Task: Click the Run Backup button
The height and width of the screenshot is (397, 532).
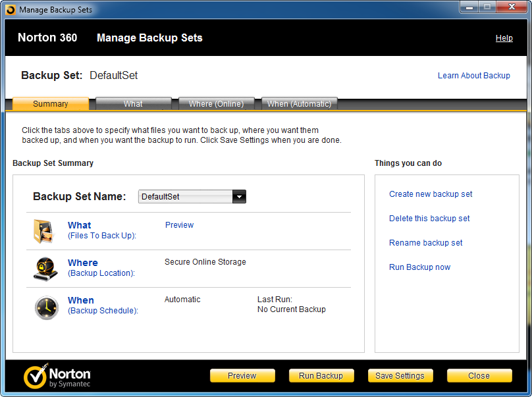Action: point(321,376)
